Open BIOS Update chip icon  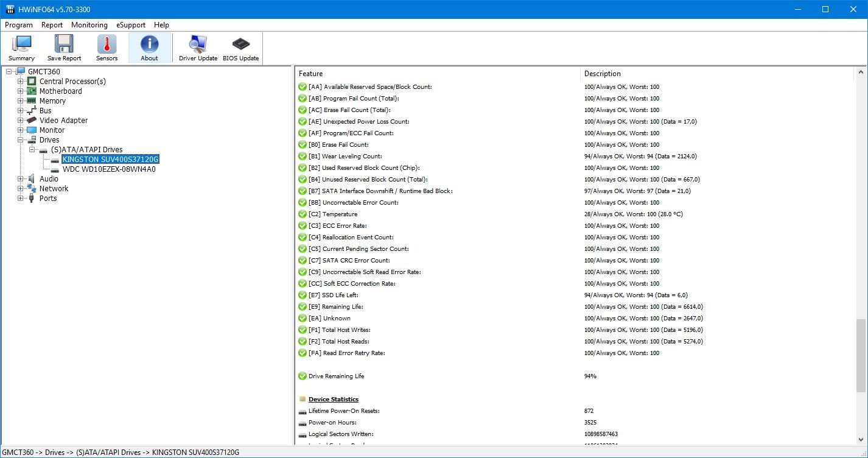(240, 44)
